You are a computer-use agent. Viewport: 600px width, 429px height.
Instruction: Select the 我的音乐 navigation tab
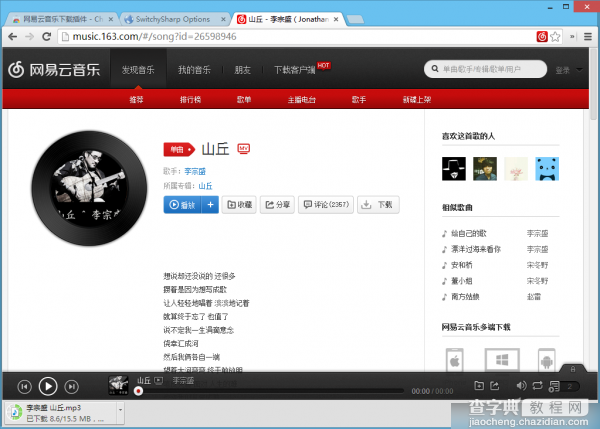[194, 70]
